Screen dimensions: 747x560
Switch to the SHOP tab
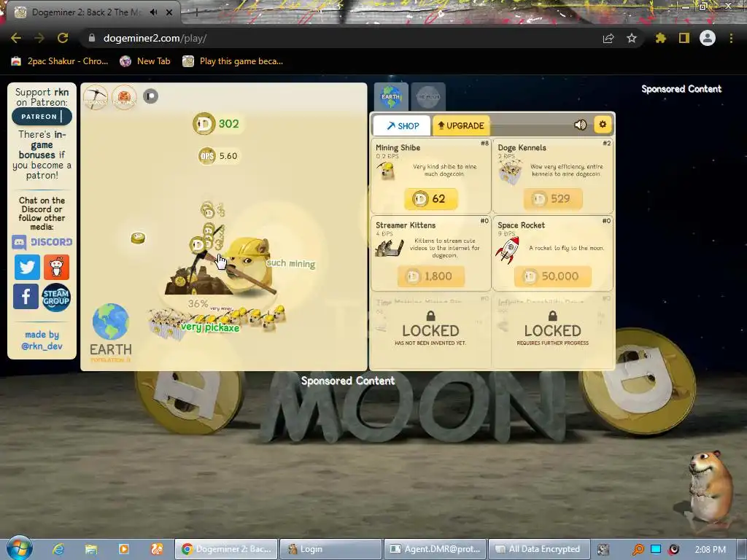(x=402, y=125)
